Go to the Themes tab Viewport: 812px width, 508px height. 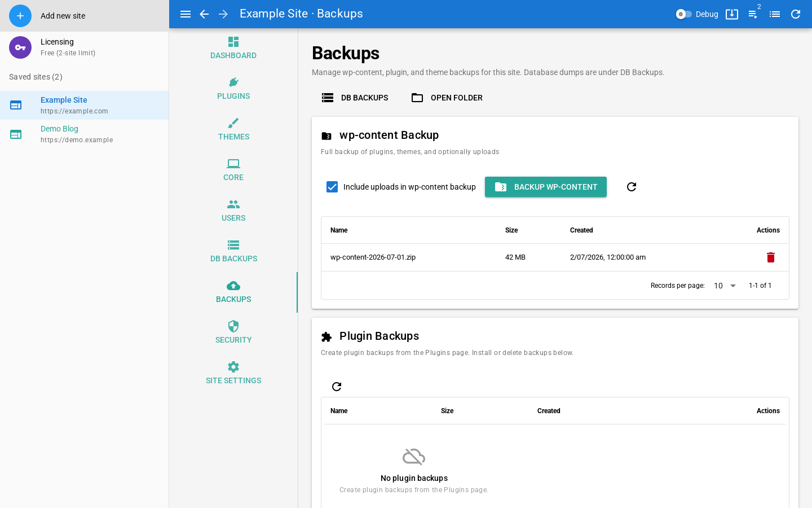pos(233,130)
